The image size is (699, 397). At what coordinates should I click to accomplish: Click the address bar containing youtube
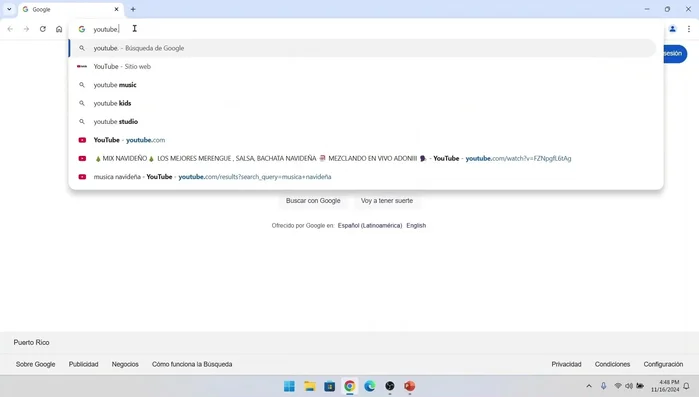pos(366,29)
